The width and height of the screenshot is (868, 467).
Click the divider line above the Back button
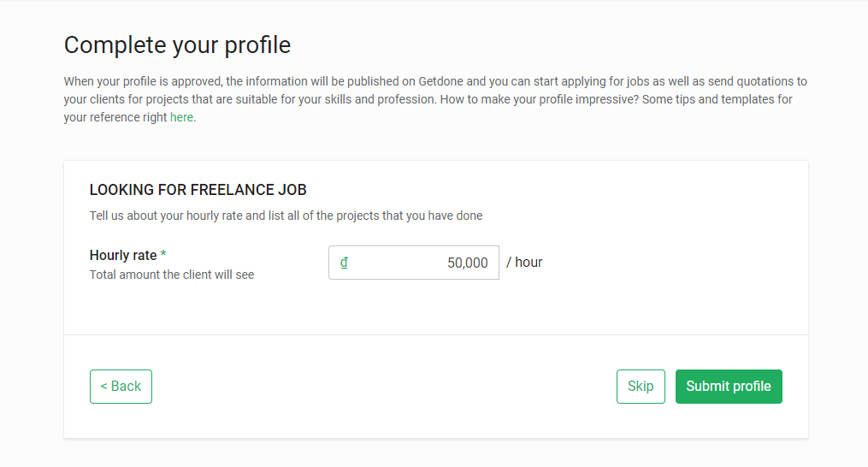tap(435, 334)
